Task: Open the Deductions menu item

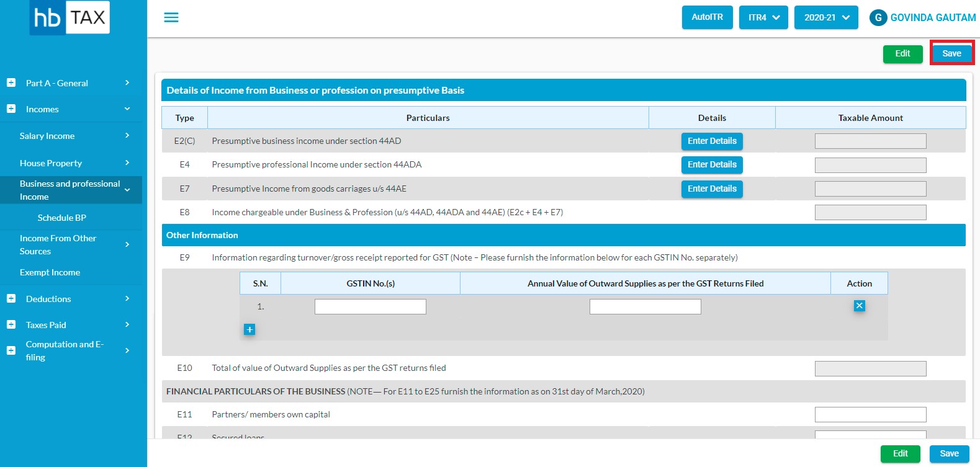Action: pos(48,299)
